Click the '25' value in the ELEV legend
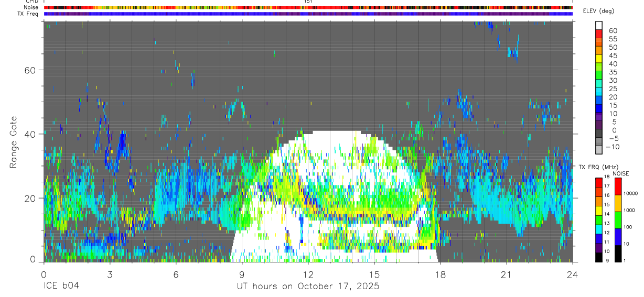644x297 pixels. tap(612, 89)
